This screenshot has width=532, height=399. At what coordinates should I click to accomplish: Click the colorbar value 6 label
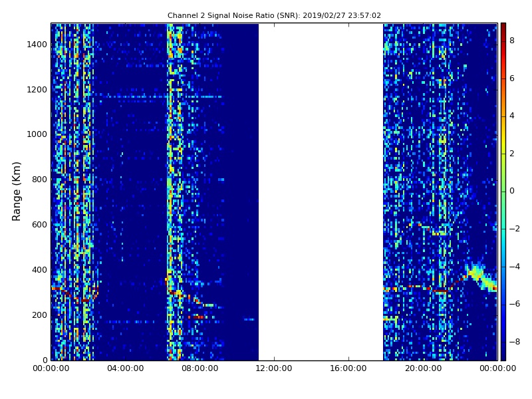(512, 78)
